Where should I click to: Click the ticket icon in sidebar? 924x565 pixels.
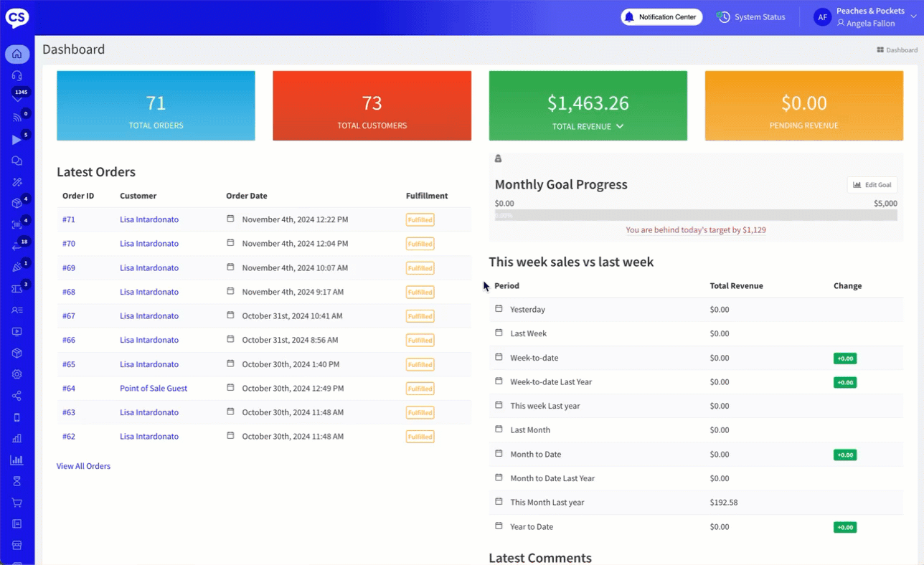pyautogui.click(x=17, y=289)
